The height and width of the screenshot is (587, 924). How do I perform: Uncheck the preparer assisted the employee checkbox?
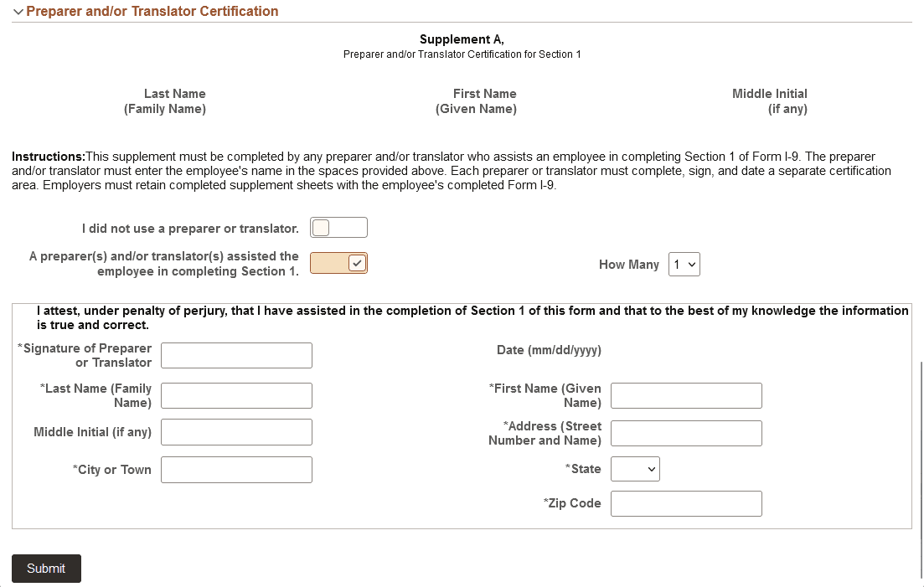[338, 263]
